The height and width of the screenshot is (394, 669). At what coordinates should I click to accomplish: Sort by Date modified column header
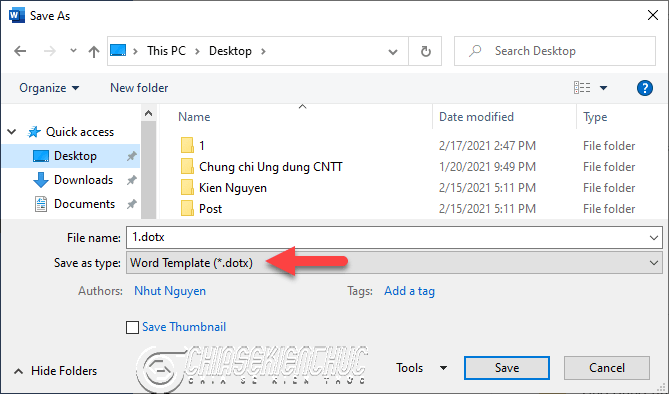click(x=476, y=117)
